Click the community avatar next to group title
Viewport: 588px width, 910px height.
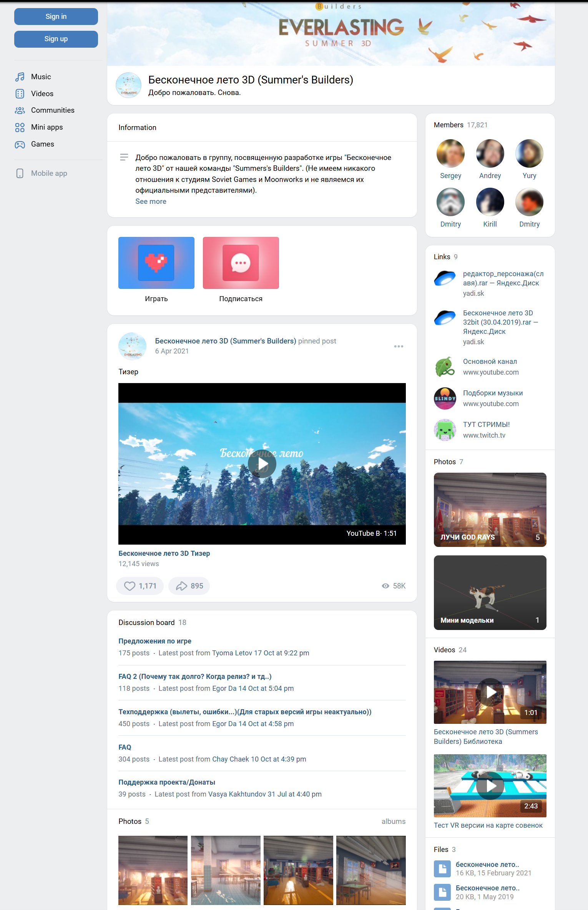129,85
